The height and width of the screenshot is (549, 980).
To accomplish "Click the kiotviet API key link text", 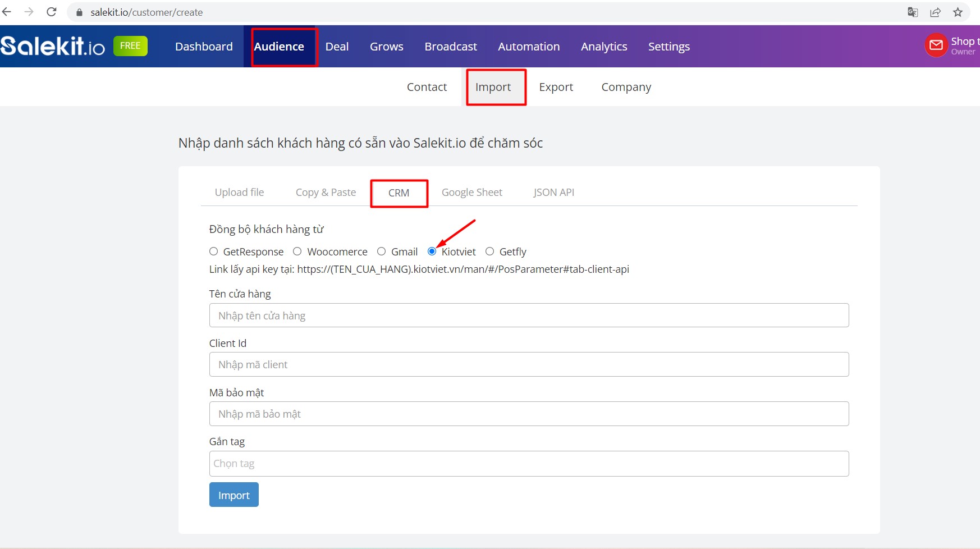I will pyautogui.click(x=463, y=269).
